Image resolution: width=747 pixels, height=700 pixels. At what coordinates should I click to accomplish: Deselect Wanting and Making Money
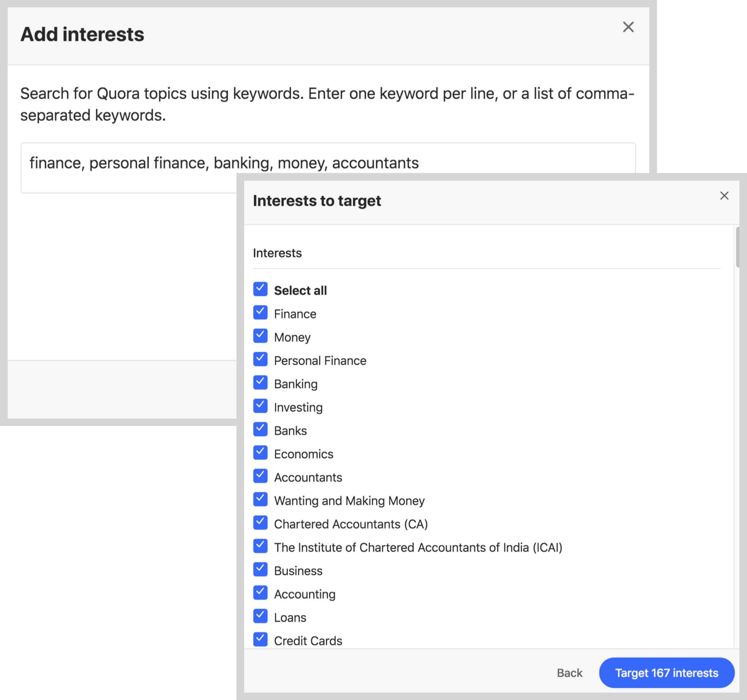click(260, 500)
